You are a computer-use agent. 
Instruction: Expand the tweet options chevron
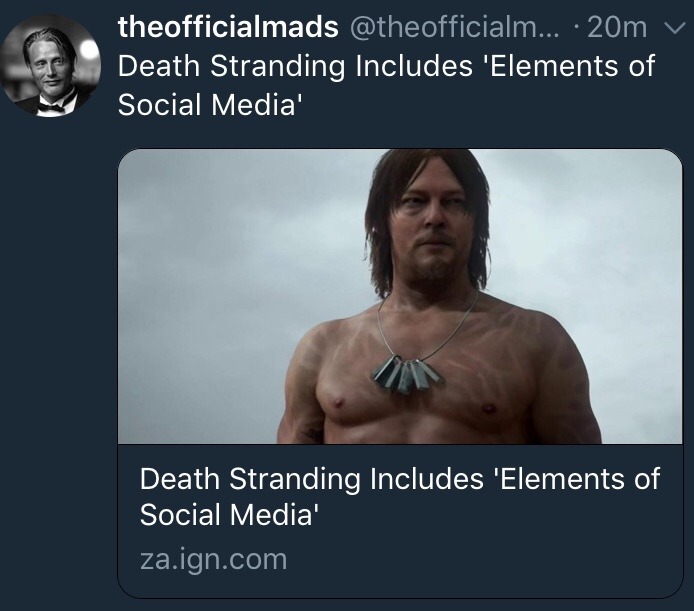(x=671, y=27)
